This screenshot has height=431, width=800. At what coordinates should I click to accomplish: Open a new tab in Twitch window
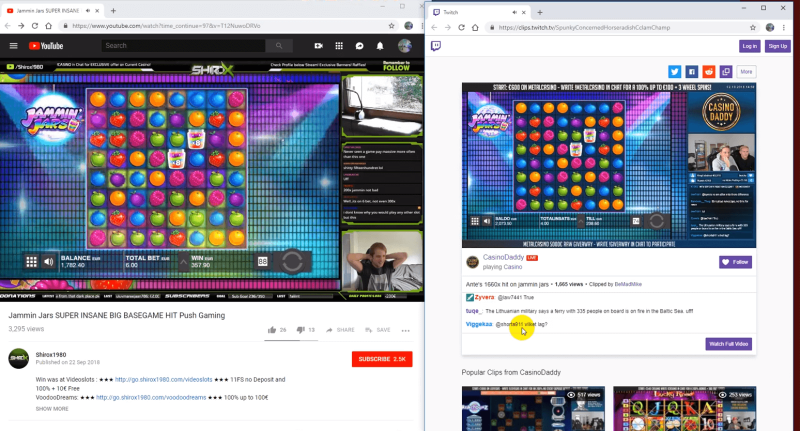click(x=540, y=11)
